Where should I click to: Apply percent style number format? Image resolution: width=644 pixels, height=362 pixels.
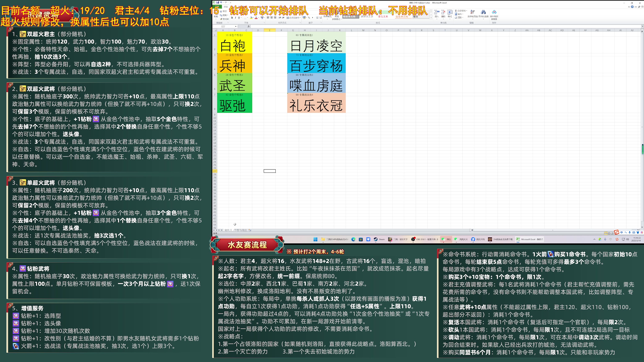point(309,18)
